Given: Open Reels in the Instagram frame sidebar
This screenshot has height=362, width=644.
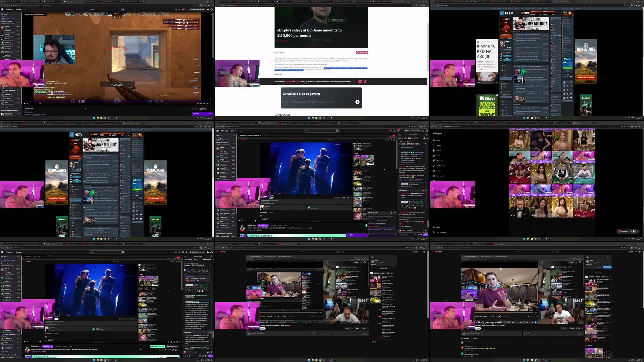Looking at the screenshot, I should [436, 156].
